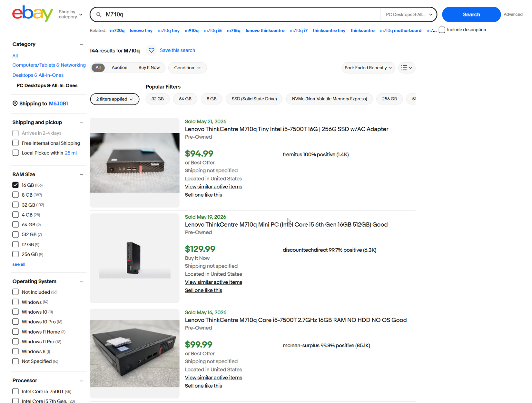Screen dimensions: 532x403
Task: Collapse the Processor section
Action: (x=82, y=381)
